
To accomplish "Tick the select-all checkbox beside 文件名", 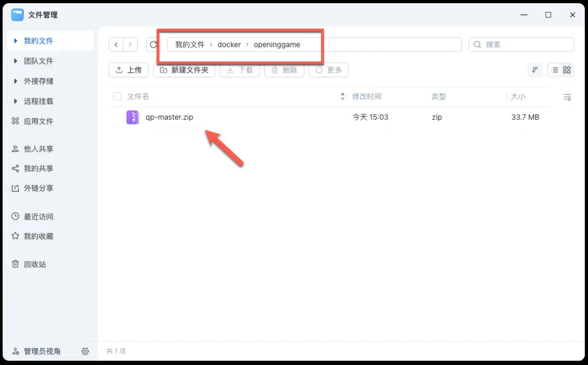I will pos(117,96).
